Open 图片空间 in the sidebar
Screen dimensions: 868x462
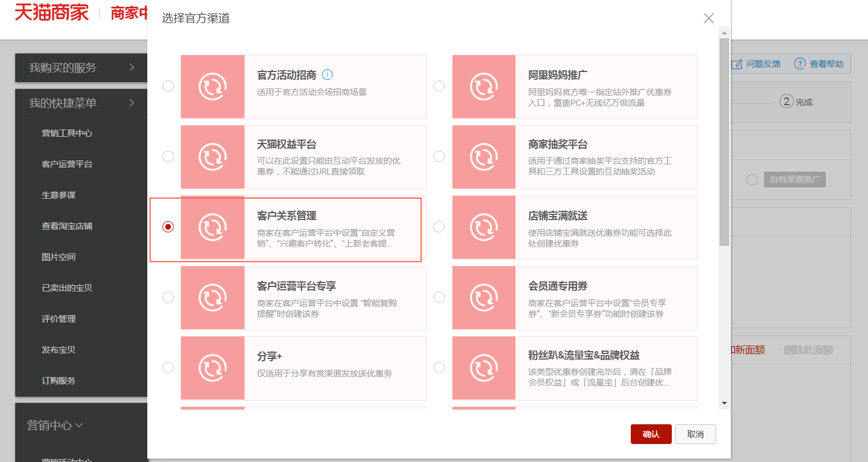58,257
